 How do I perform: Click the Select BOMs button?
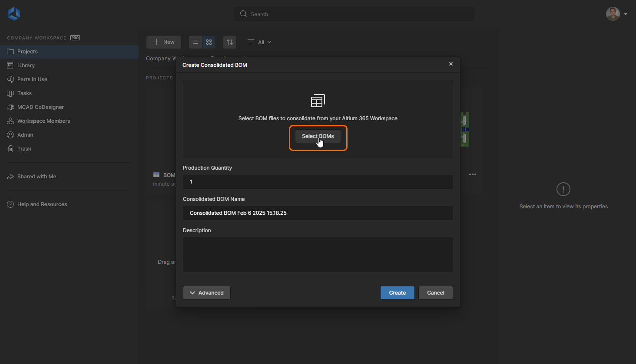pos(318,136)
